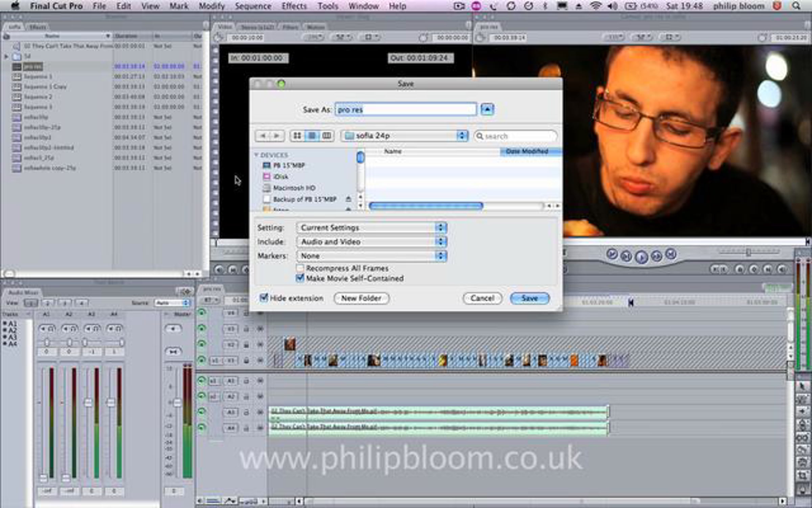Click the Play button in the Canvas viewer

click(641, 257)
